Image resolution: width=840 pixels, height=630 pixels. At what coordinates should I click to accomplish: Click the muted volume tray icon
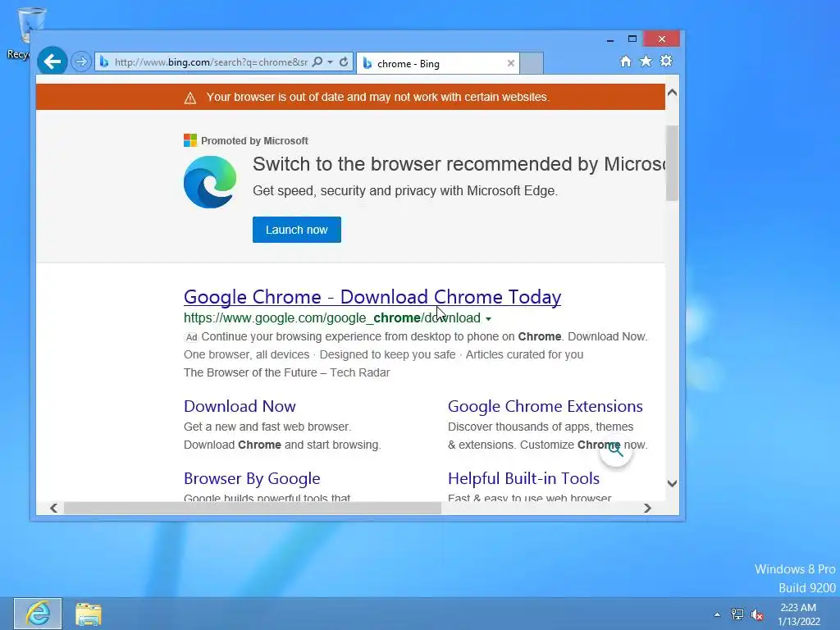757,614
